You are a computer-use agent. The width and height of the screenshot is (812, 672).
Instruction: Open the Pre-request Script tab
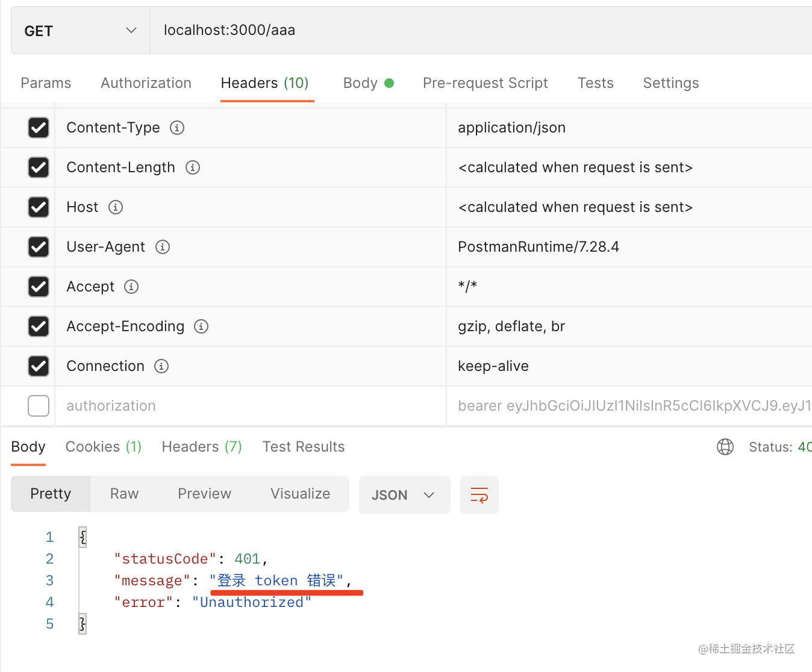pos(485,83)
